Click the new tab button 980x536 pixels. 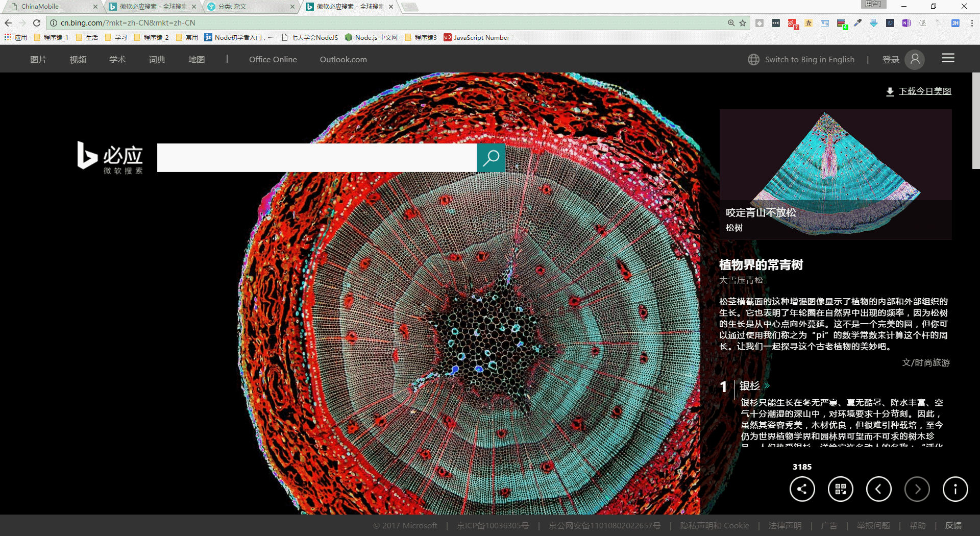coord(410,7)
